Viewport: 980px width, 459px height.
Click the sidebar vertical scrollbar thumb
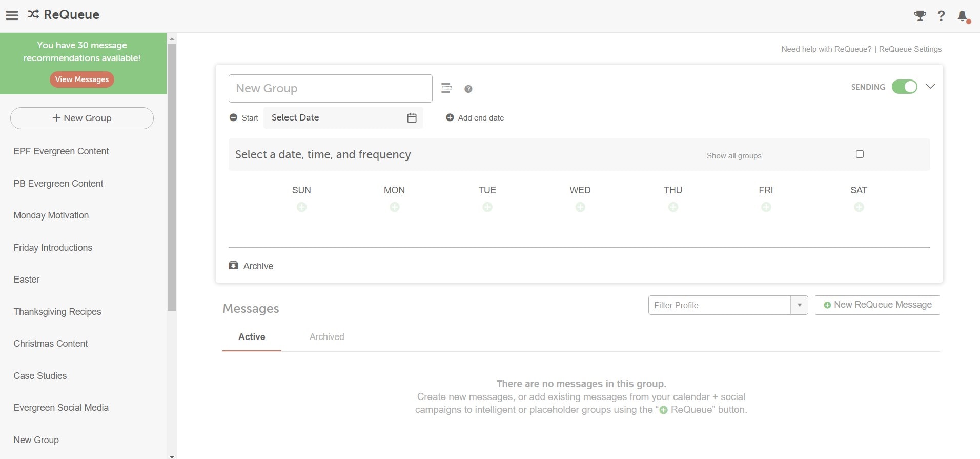click(172, 177)
